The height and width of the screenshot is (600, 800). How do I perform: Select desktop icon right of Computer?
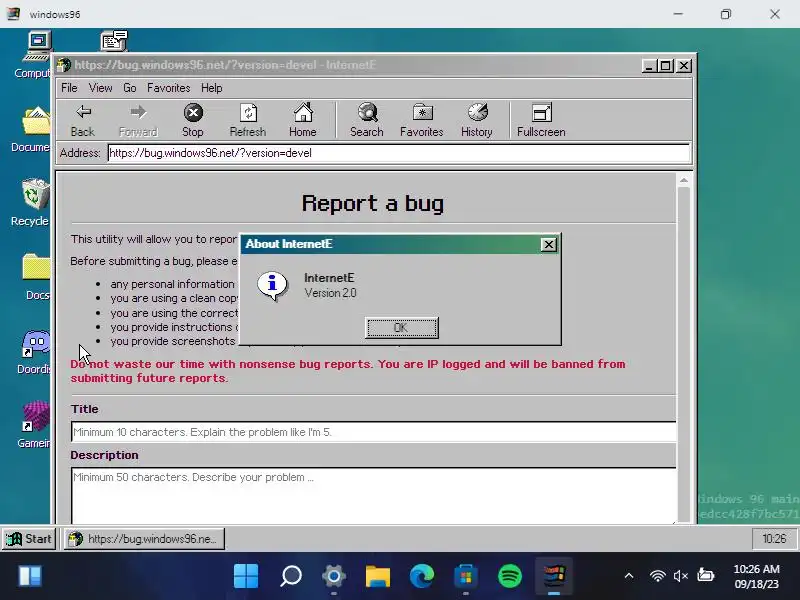[x=114, y=41]
